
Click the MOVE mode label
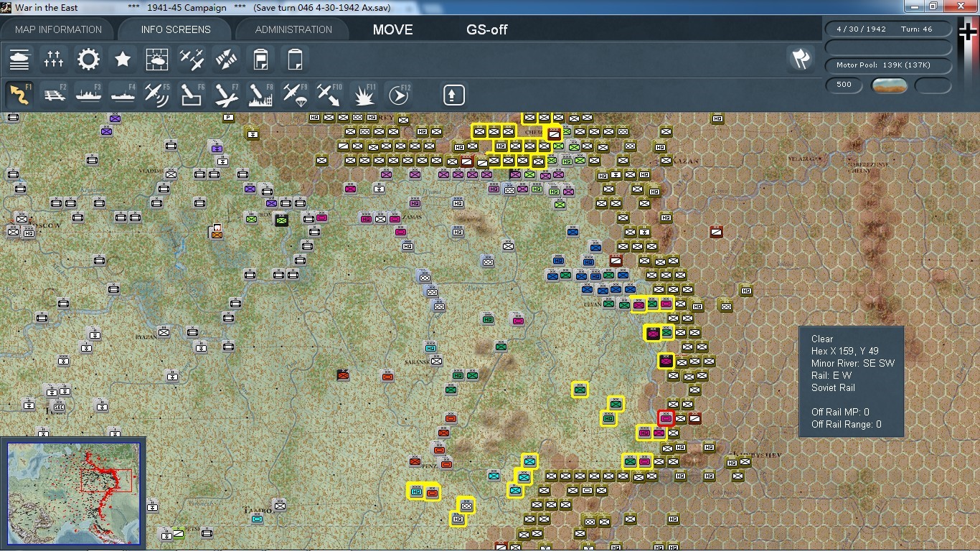coord(393,29)
